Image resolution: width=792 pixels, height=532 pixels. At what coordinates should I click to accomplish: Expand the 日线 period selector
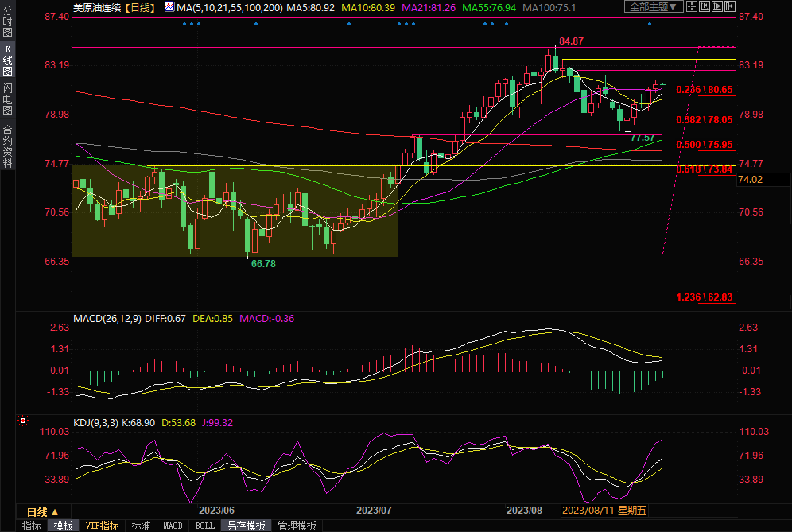click(43, 512)
